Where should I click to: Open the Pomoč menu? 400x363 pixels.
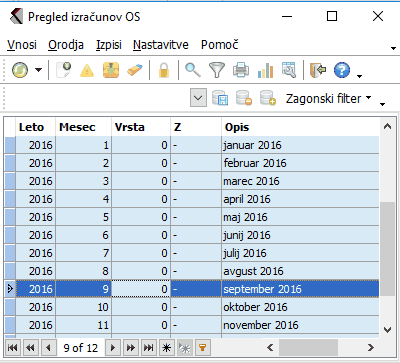click(220, 45)
